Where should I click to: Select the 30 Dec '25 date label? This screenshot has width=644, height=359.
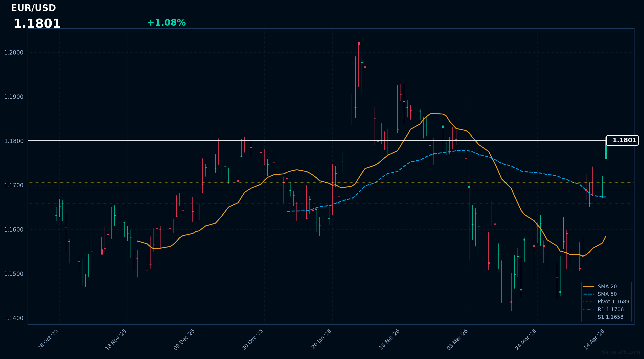click(x=253, y=340)
